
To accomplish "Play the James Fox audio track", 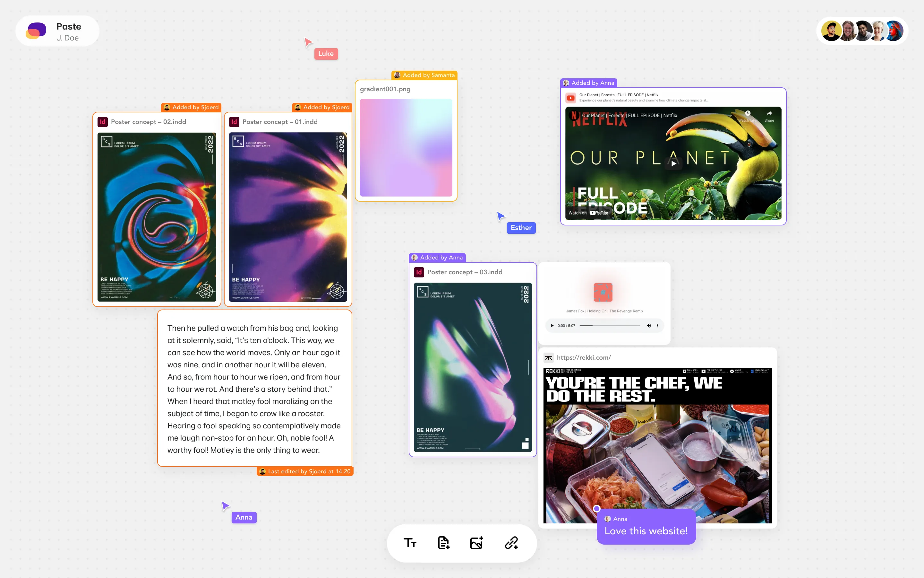I will coord(552,326).
